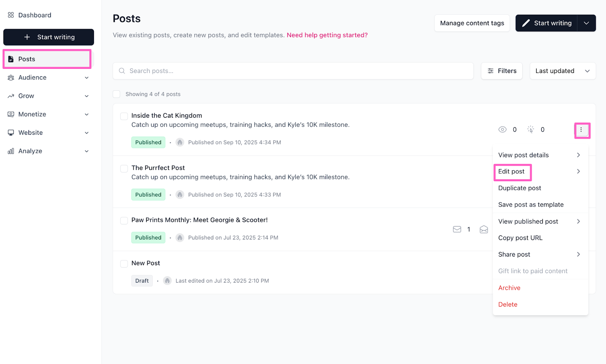Open the Filters button
Screen dimensions: 606x364
(502, 71)
